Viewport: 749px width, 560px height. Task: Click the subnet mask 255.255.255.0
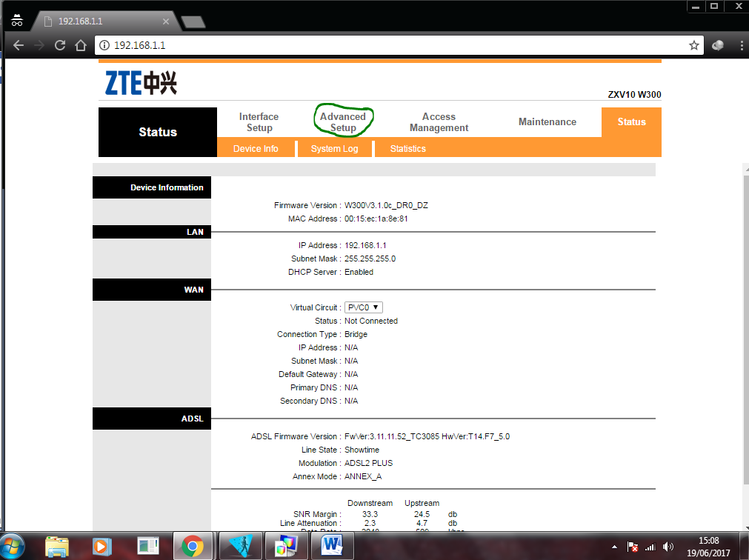click(370, 259)
